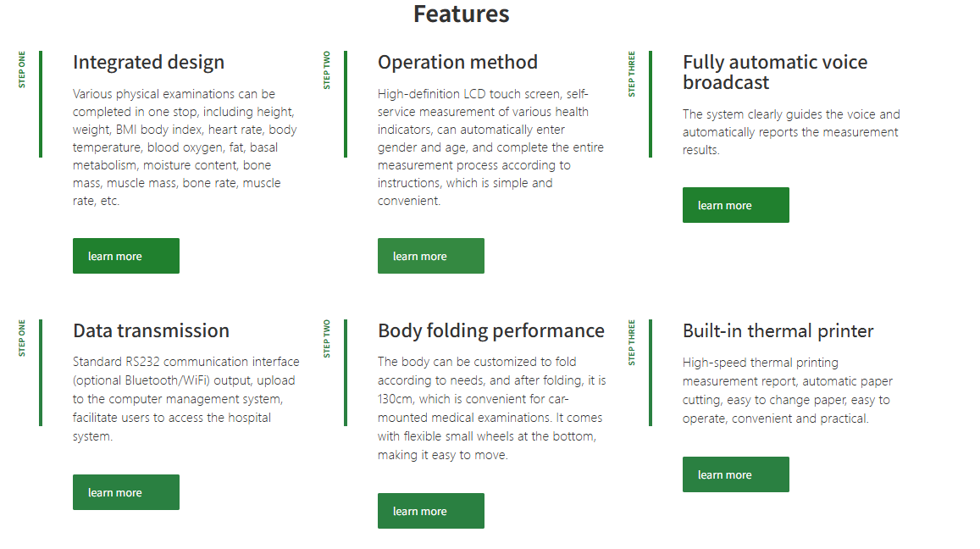980x549 pixels.
Task: Click STEP TWO label beside Operation method
Action: tap(327, 70)
